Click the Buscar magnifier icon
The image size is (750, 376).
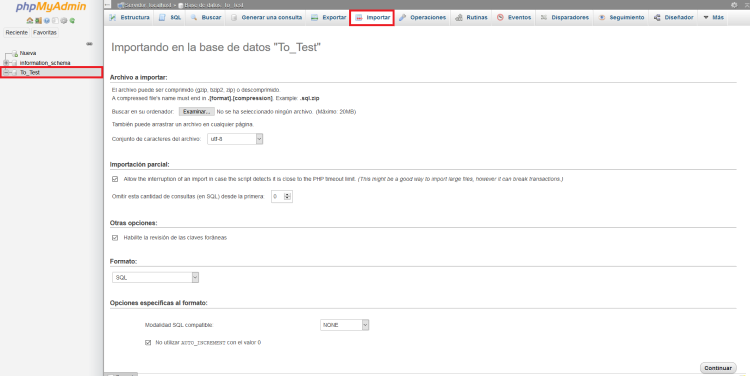[194, 17]
